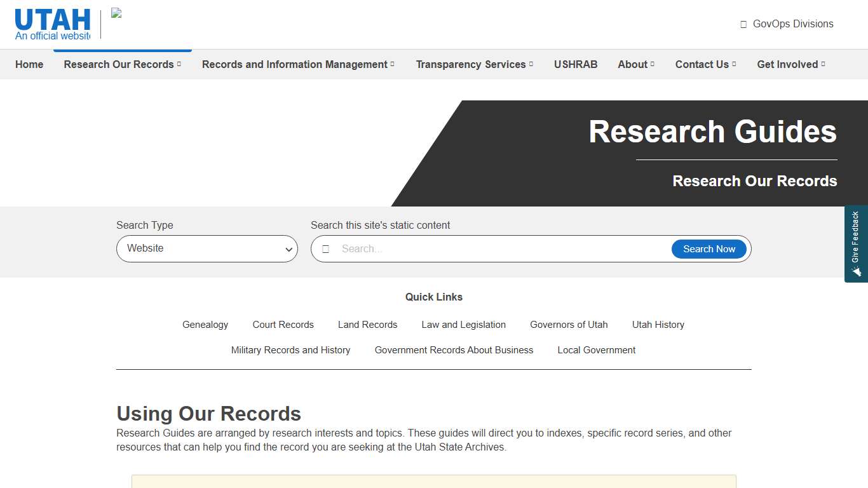This screenshot has height=488, width=868.
Task: Open the Military Records and History link
Action: click(290, 350)
